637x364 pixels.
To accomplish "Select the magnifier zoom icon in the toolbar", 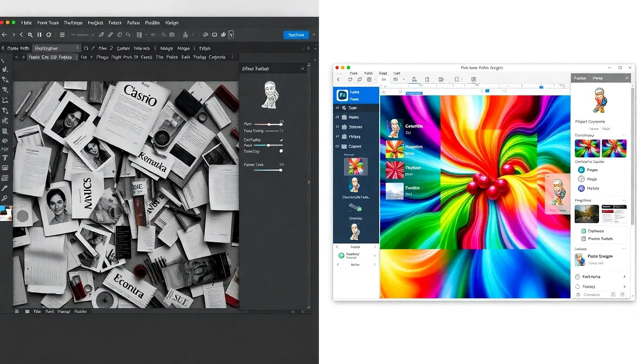I will coord(29,35).
